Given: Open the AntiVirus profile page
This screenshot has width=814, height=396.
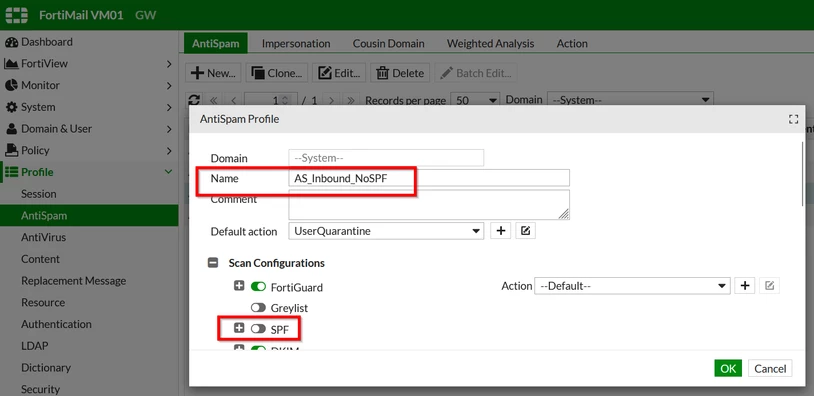Looking at the screenshot, I should (x=43, y=237).
